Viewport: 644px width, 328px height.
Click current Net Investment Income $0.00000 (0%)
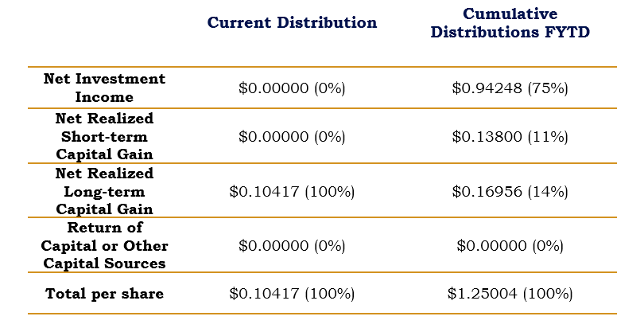coord(292,88)
